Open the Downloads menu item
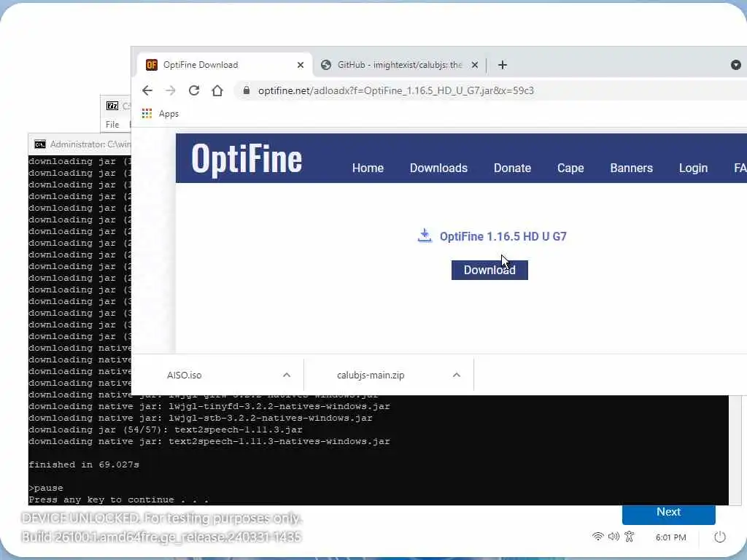Screen dimensions: 747x560 438,168
